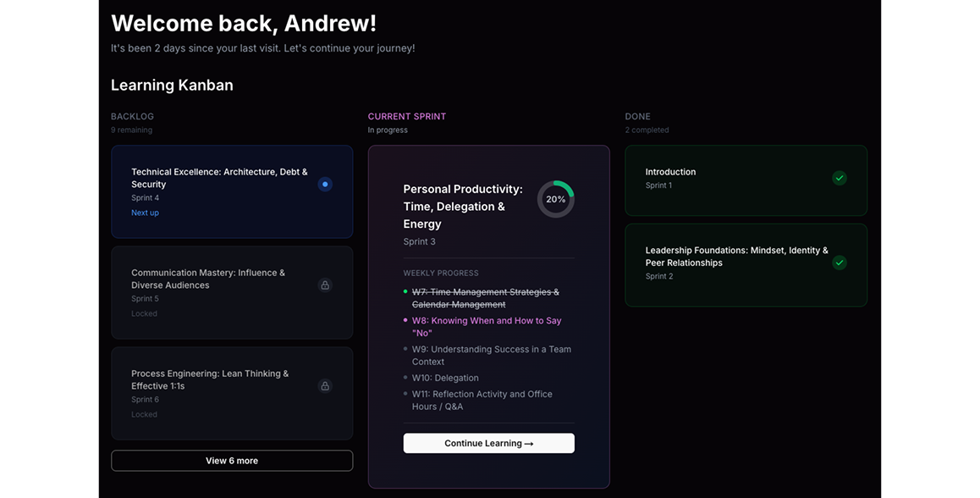980x498 pixels.
Task: Select the W10 Delegation item
Action: click(x=445, y=378)
